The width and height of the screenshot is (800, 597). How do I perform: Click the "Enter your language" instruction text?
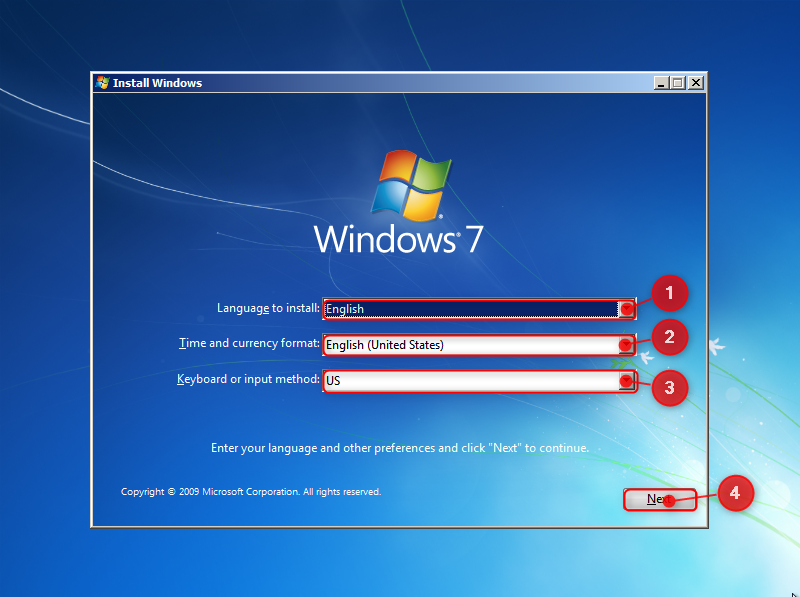coord(400,448)
